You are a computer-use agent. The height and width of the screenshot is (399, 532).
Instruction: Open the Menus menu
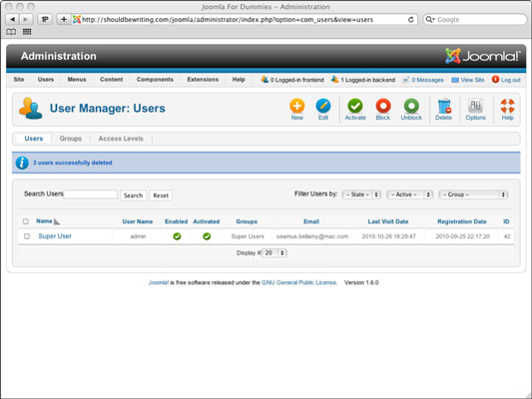tap(77, 80)
